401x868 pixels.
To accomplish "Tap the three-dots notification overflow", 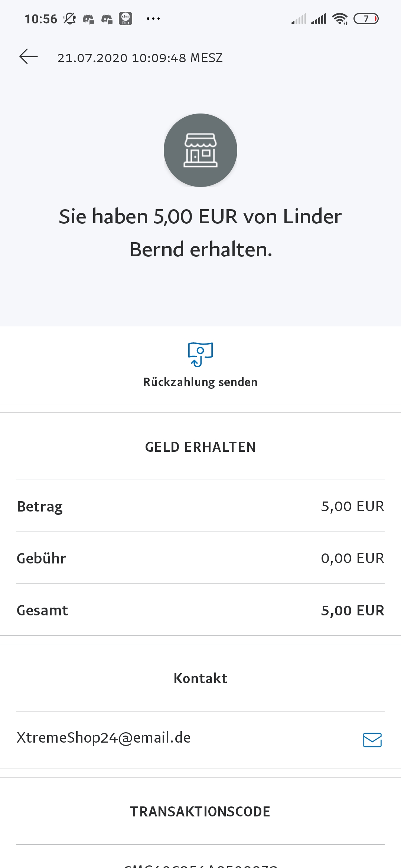I will click(153, 19).
